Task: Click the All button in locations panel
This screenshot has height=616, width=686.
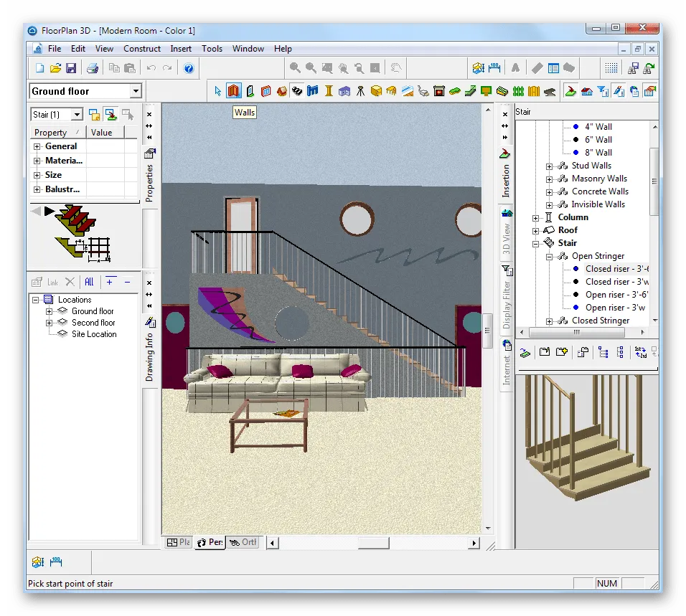Action: point(89,282)
